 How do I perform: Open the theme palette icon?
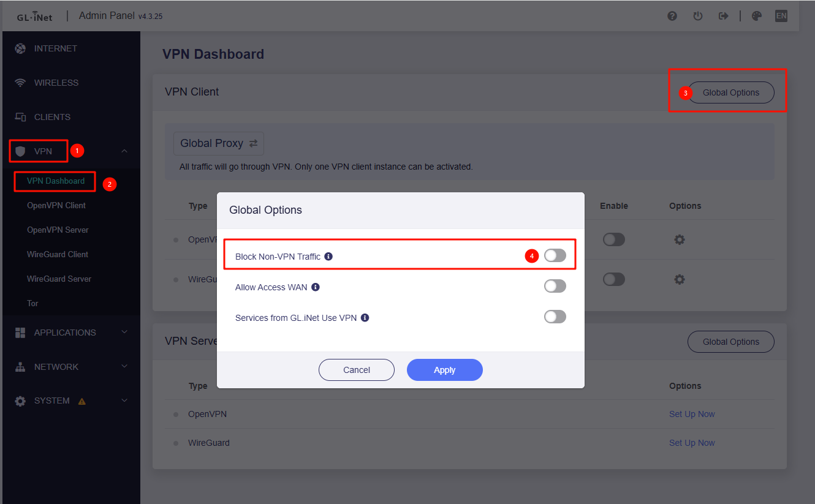point(757,17)
